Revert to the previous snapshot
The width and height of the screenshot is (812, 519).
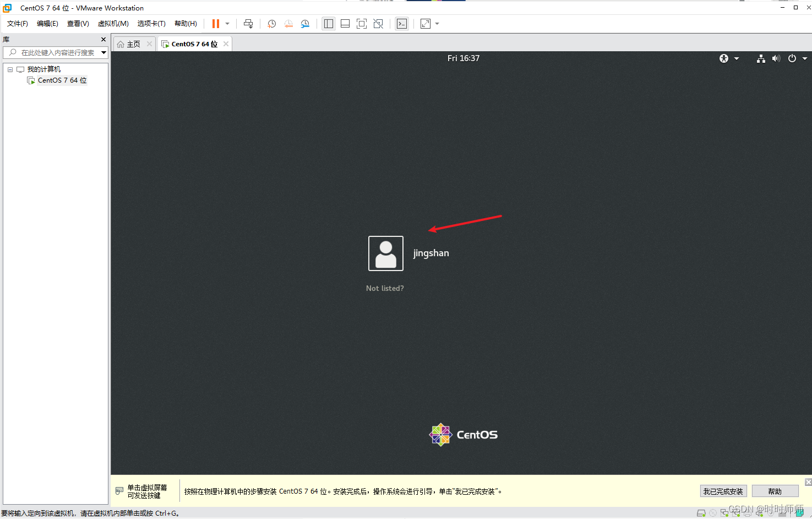coord(288,24)
